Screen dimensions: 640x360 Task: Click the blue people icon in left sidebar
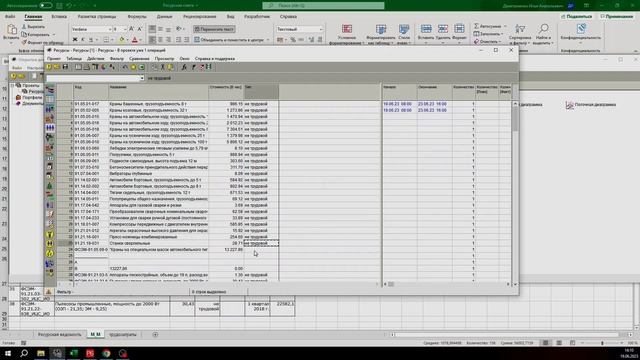tap(49, 128)
